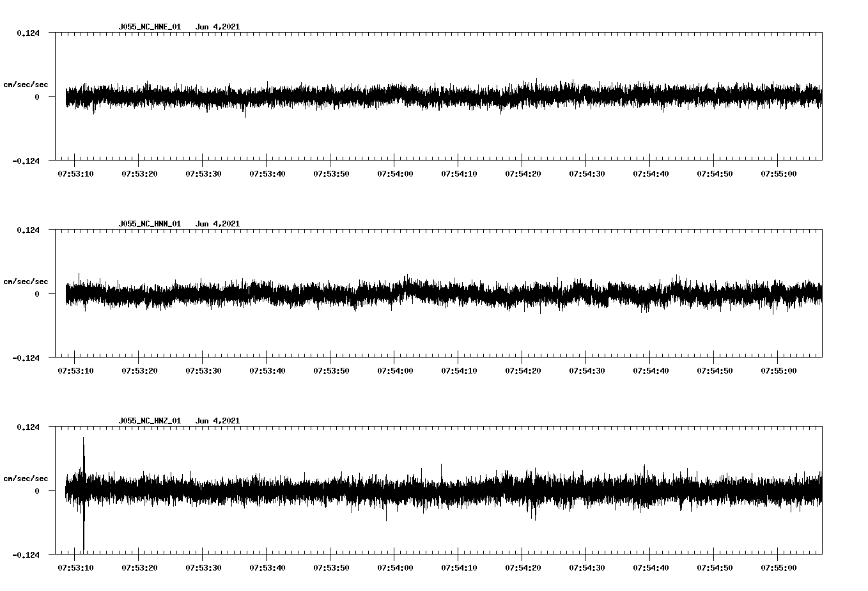
Task: Click the Jun 4,2021 date on HNE plot
Action: (217, 27)
